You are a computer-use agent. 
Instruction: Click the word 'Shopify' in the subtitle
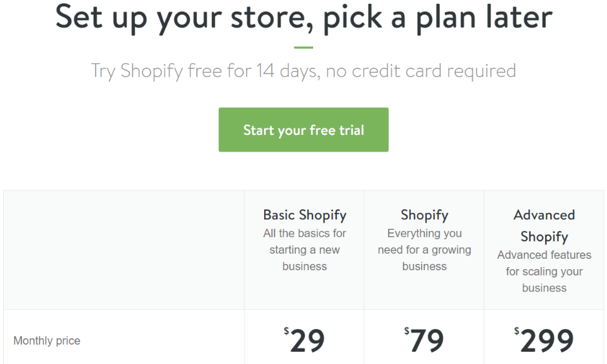point(152,71)
